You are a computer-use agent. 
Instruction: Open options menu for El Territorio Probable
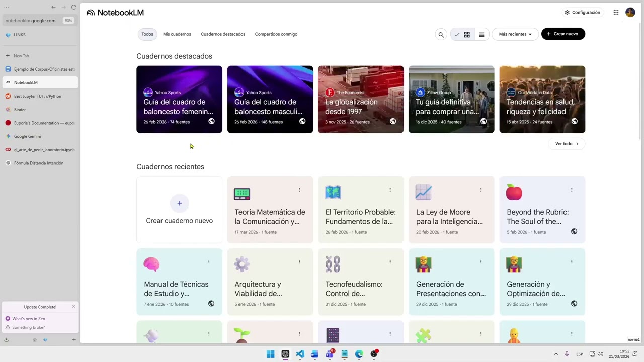pos(390,190)
